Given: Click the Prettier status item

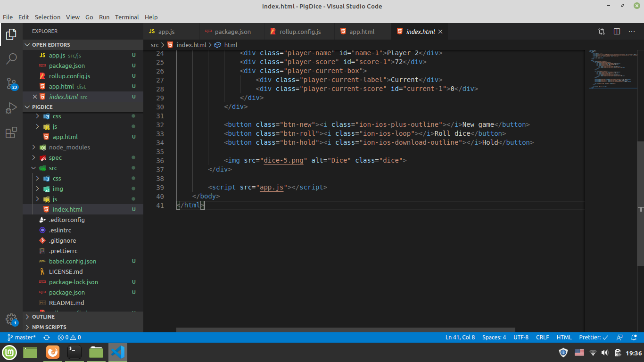Looking at the screenshot, I should pos(594,337).
